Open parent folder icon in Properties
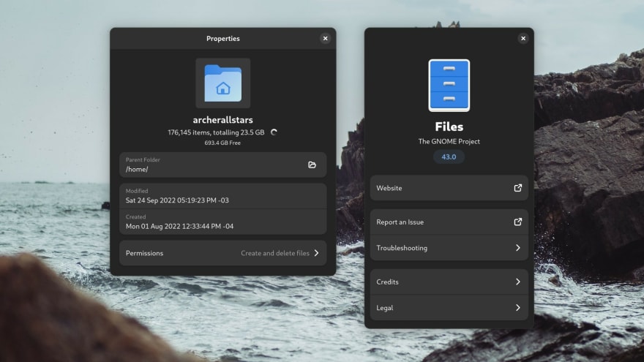The width and height of the screenshot is (644, 362). point(312,165)
